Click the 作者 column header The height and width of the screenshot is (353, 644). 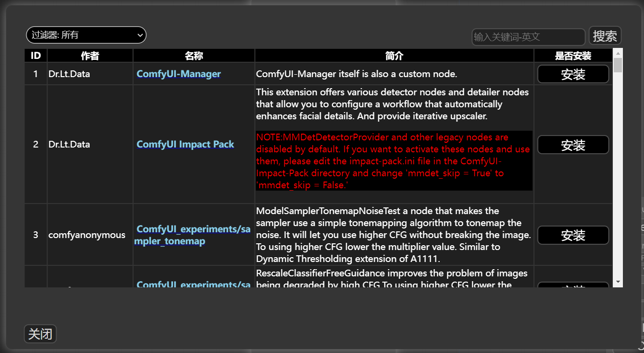click(90, 55)
